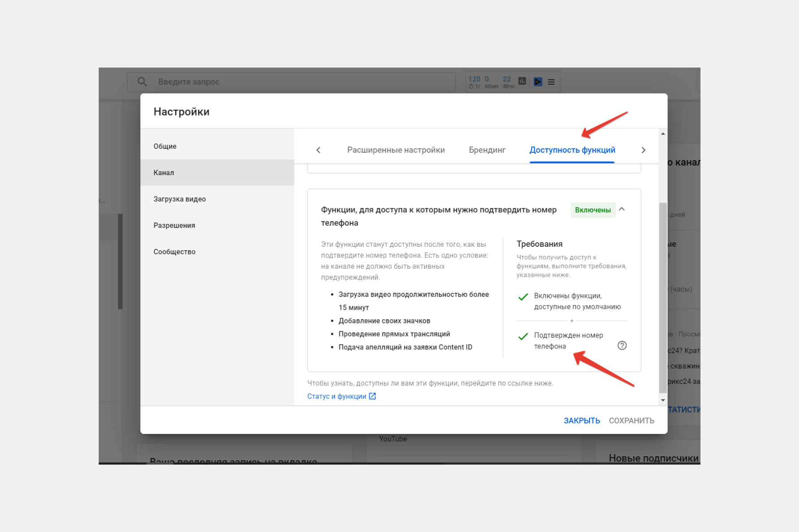Switch to the Расширенные настройки tab

pyautogui.click(x=395, y=150)
